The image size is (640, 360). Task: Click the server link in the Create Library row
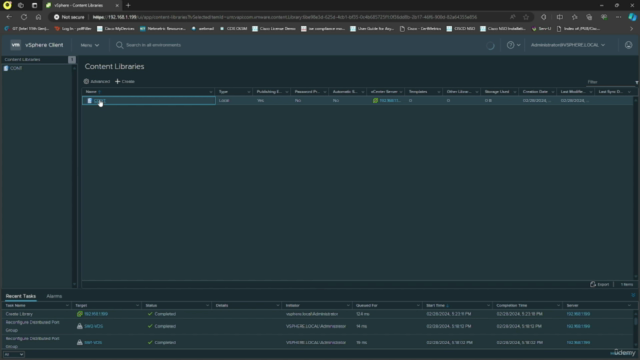[578, 314]
